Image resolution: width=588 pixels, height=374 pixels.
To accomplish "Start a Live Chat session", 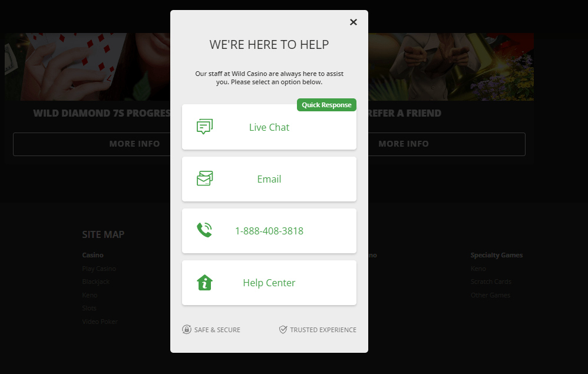I will point(269,127).
